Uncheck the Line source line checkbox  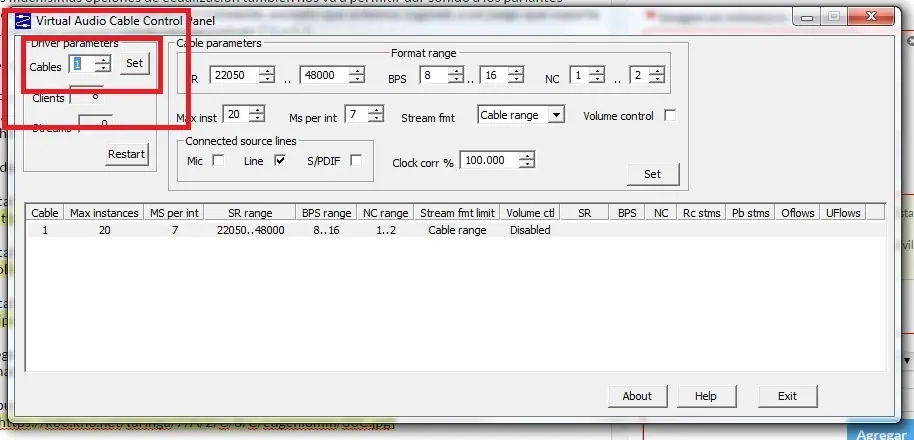[280, 160]
